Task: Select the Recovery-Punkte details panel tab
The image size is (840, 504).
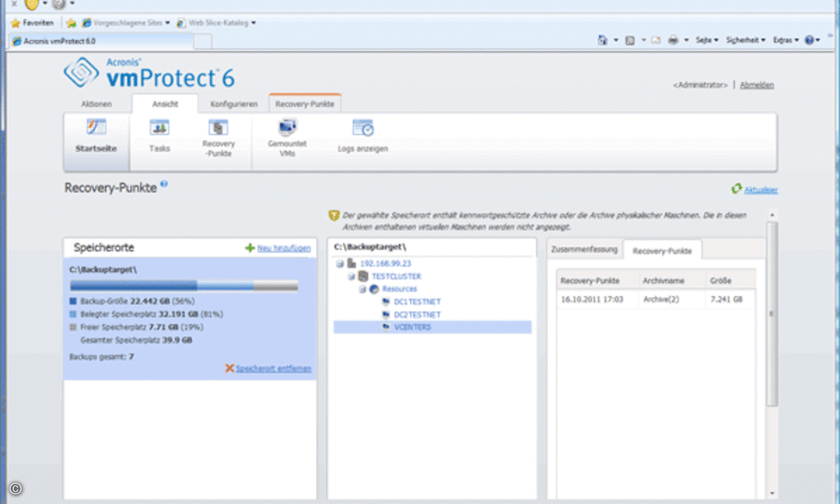Action: 662,250
